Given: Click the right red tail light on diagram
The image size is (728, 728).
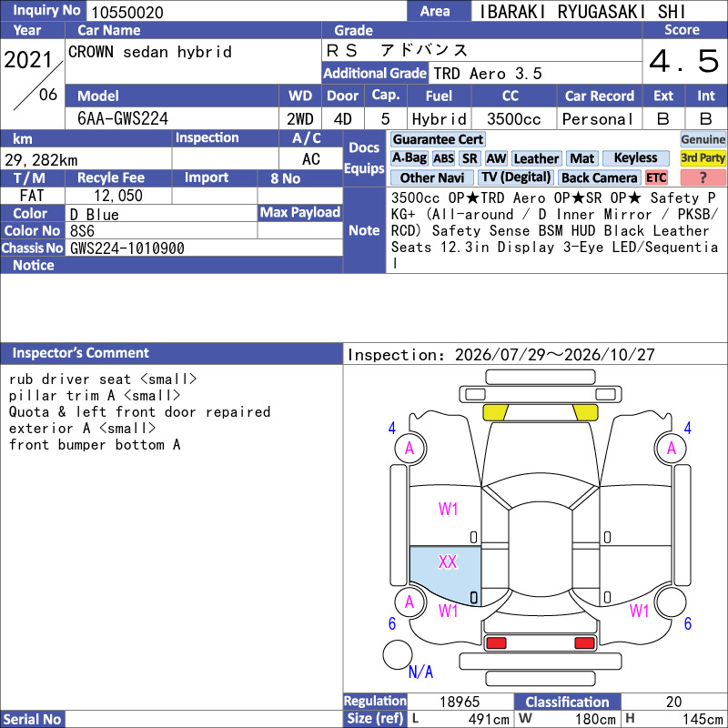Looking at the screenshot, I should click(584, 643).
